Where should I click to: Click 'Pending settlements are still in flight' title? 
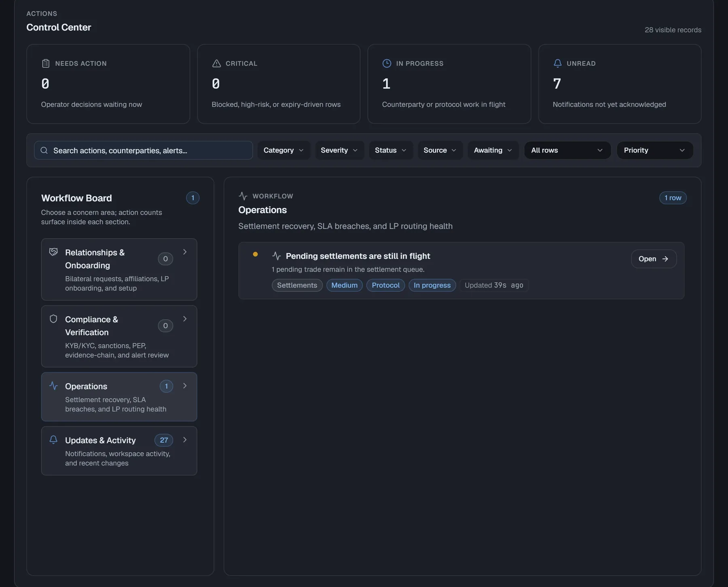click(358, 256)
